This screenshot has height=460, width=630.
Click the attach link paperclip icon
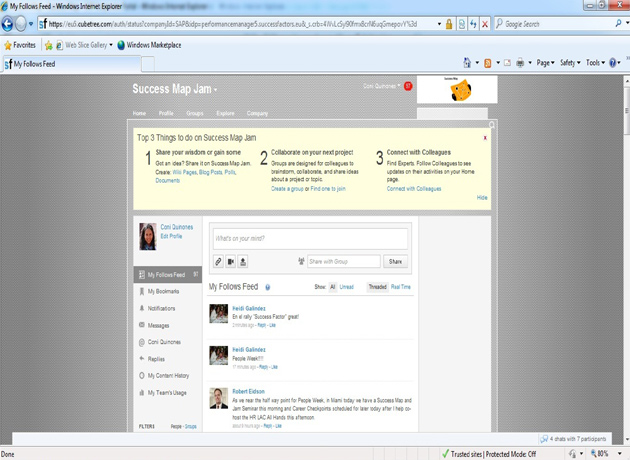(218, 262)
